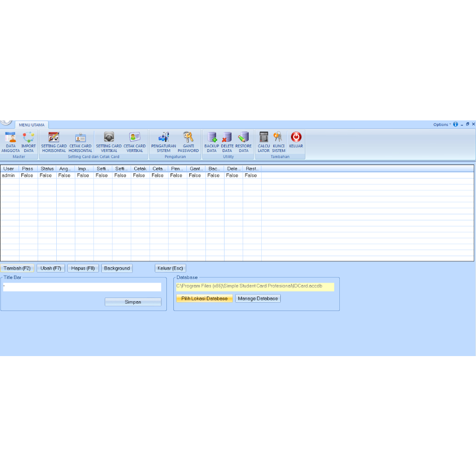
Task: Click the Cetak column header
Action: coord(140,169)
